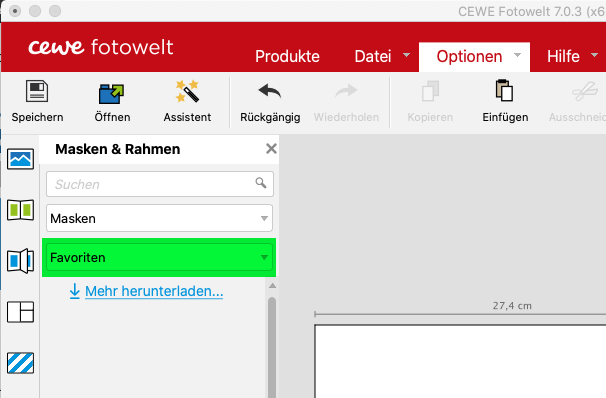Open the photos panel sidebar icon
Image resolution: width=606 pixels, height=398 pixels.
[20, 159]
